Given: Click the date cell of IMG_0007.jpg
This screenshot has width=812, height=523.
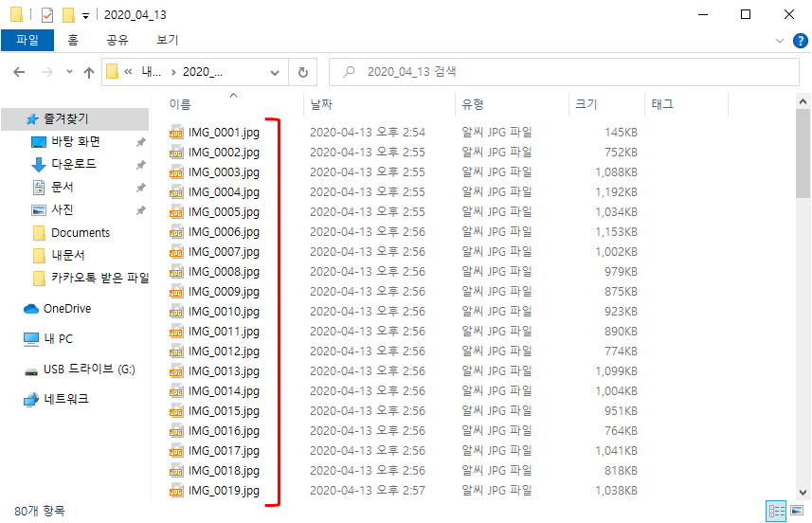Looking at the screenshot, I should (368, 252).
